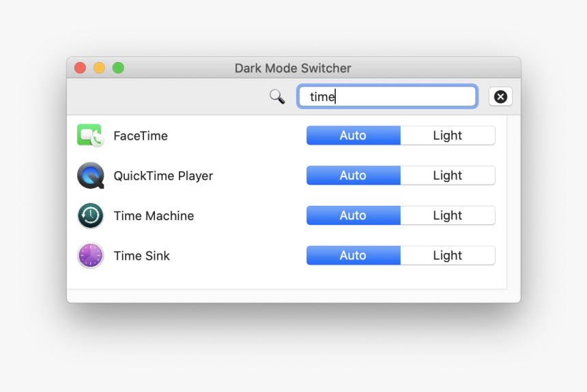Set Time Machine to Light mode
The height and width of the screenshot is (392, 587).
point(448,215)
